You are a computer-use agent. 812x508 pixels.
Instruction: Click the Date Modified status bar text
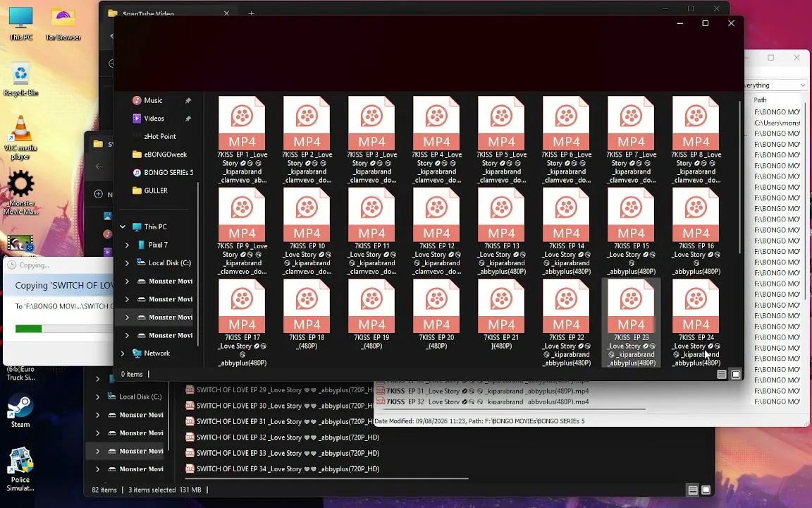point(479,421)
